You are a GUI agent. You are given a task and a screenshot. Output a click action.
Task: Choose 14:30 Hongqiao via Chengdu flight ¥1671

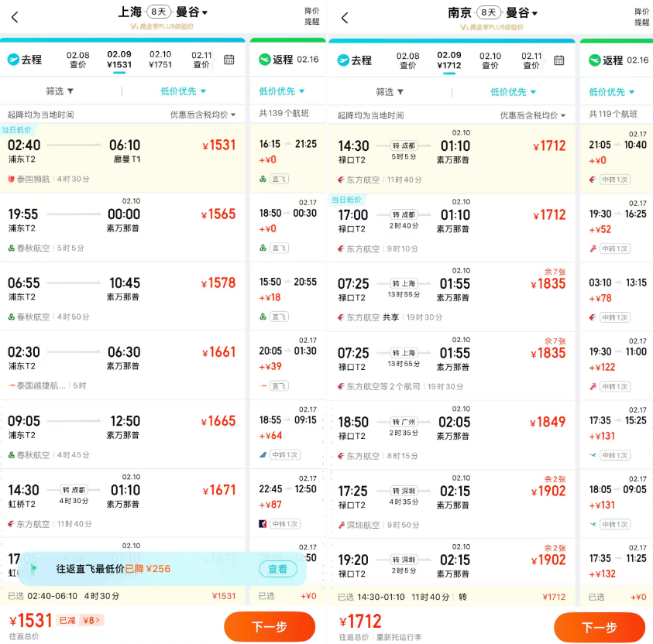(x=122, y=503)
